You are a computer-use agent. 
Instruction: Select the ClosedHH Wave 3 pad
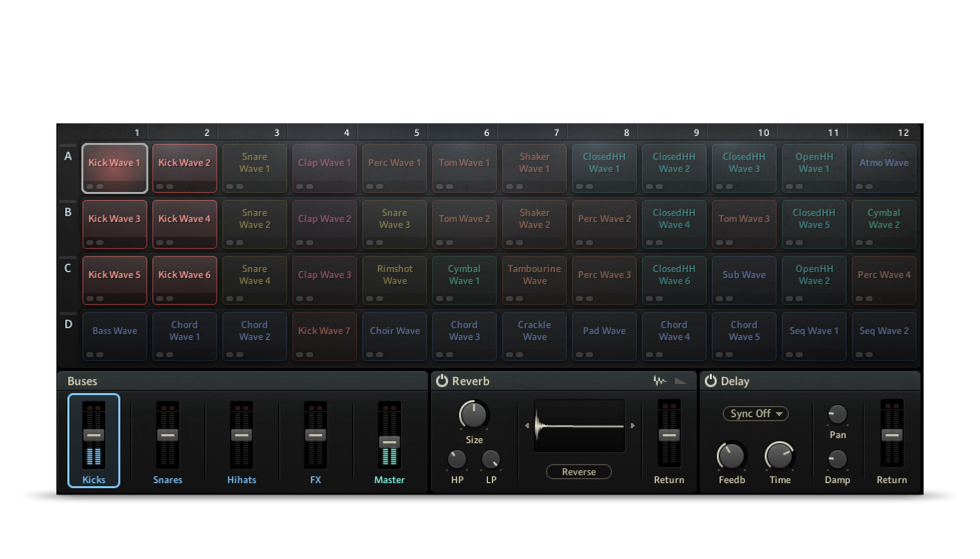coord(745,168)
